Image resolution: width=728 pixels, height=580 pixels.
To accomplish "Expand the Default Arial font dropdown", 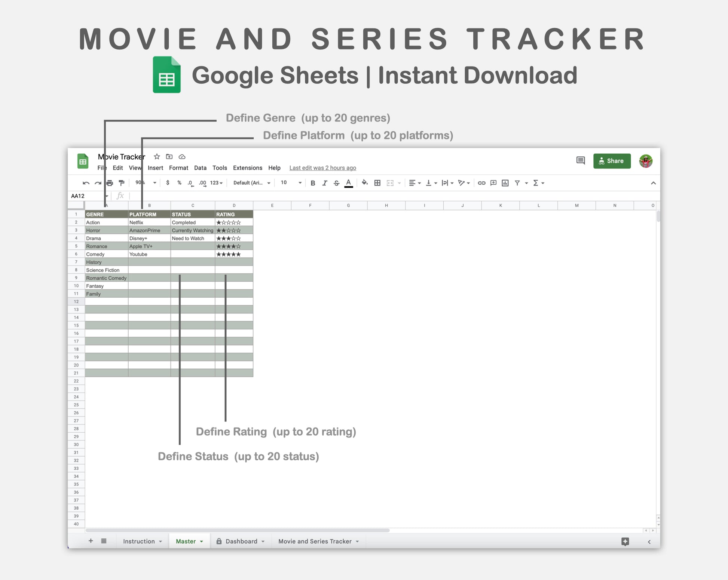I will click(x=251, y=183).
